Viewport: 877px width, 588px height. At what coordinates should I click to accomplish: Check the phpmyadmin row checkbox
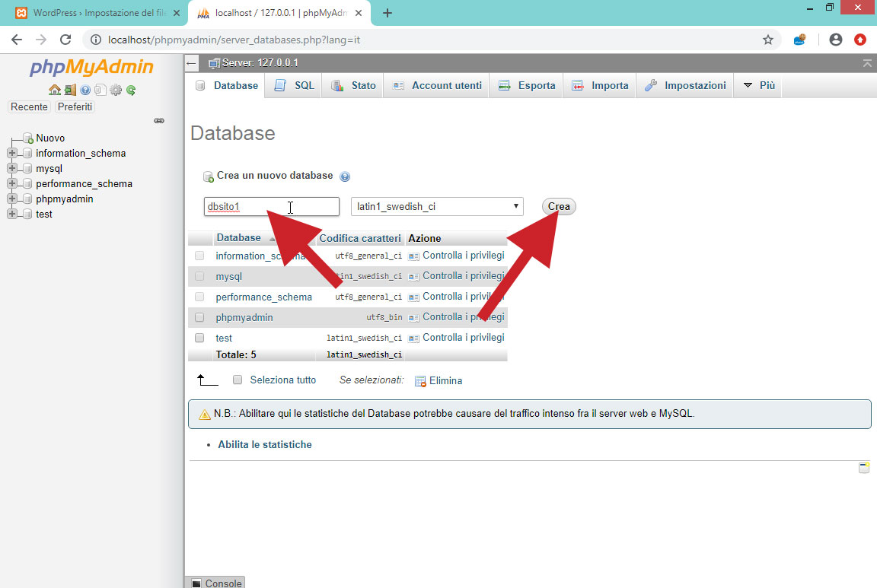(199, 317)
